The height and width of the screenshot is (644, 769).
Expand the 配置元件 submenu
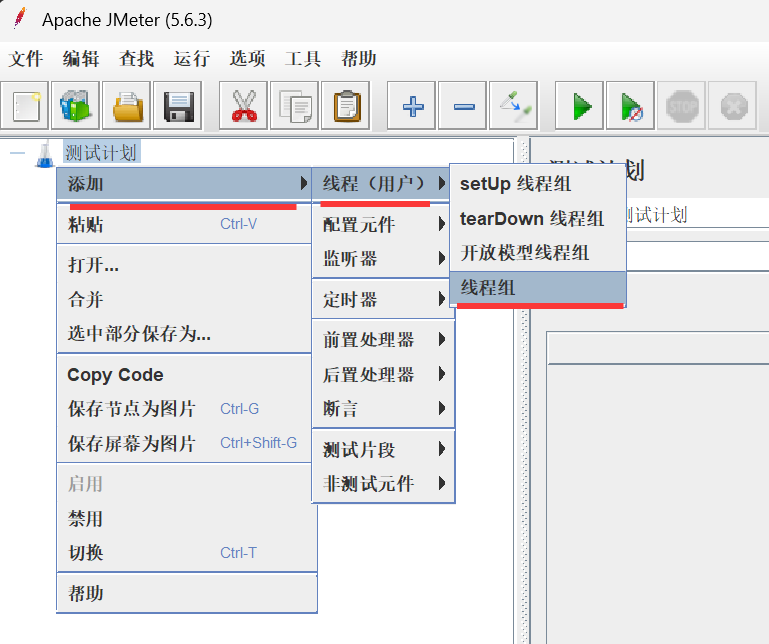384,225
